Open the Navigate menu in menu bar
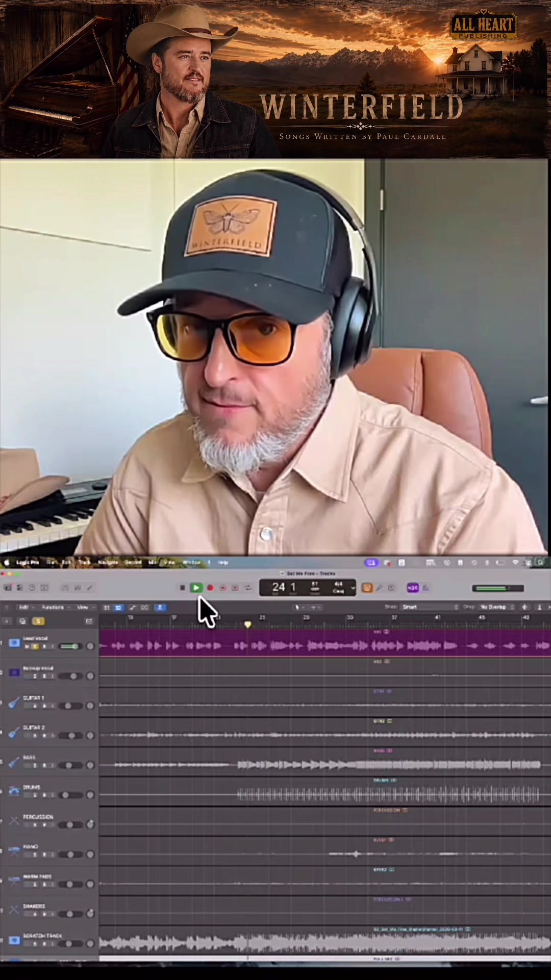This screenshot has width=551, height=980. 108,562
